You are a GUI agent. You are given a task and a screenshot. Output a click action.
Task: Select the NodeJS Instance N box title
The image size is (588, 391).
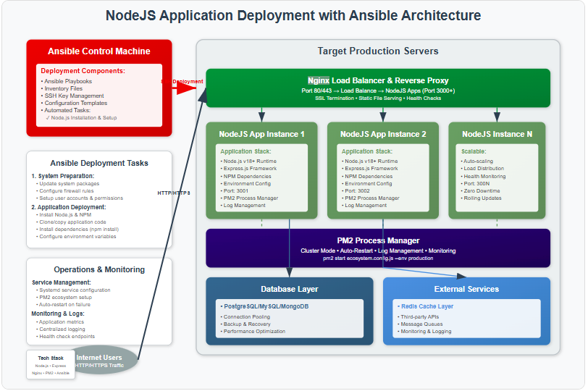[497, 134]
